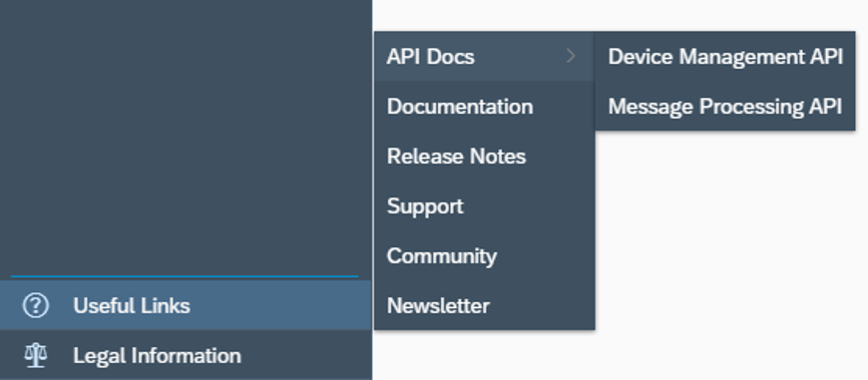This screenshot has width=868, height=380.
Task: Open Documentation from the Useful Links menu
Action: pos(484,106)
